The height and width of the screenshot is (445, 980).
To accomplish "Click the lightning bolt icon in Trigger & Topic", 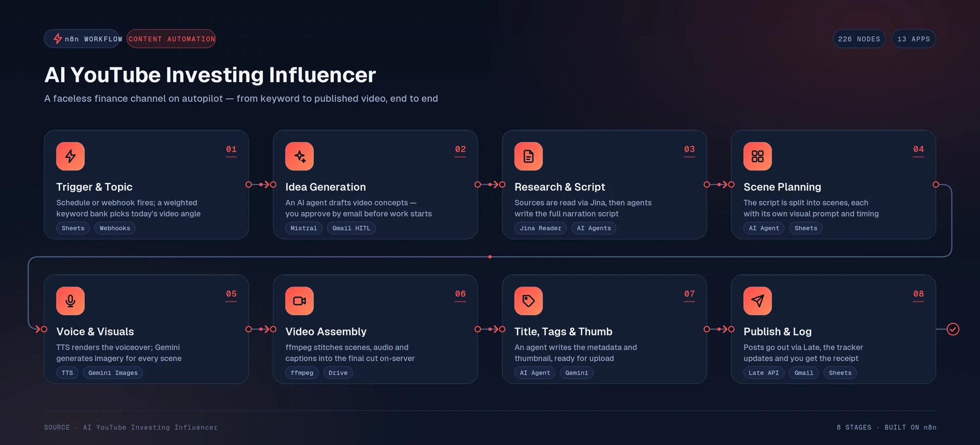I will point(70,156).
